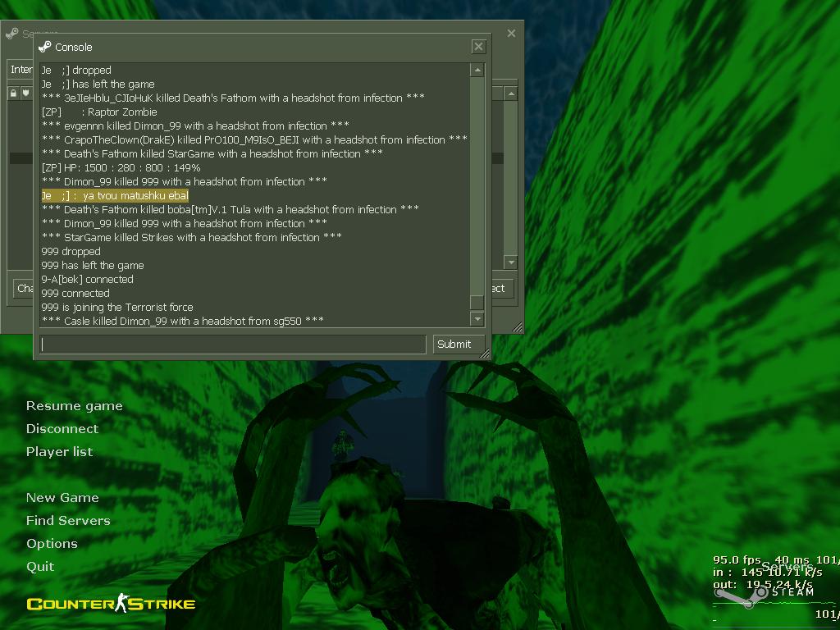The image size is (840, 630).
Task: Click the Servers window resize grip
Action: [x=518, y=327]
